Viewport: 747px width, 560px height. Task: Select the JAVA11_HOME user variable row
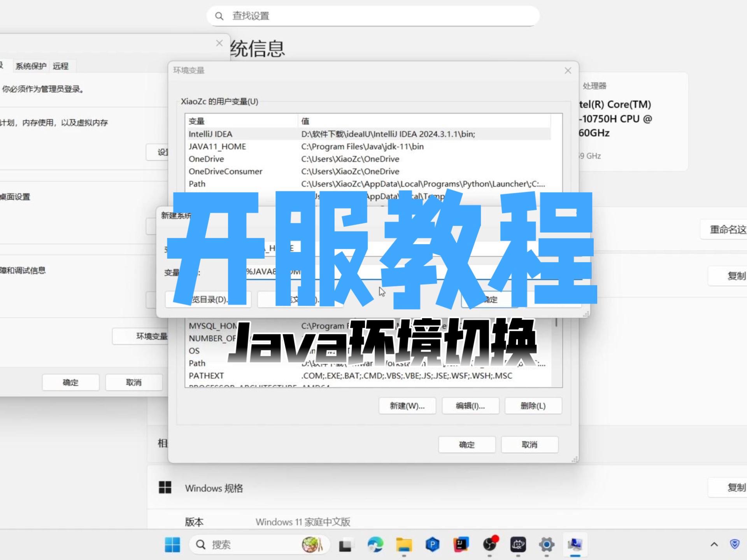[x=368, y=147]
